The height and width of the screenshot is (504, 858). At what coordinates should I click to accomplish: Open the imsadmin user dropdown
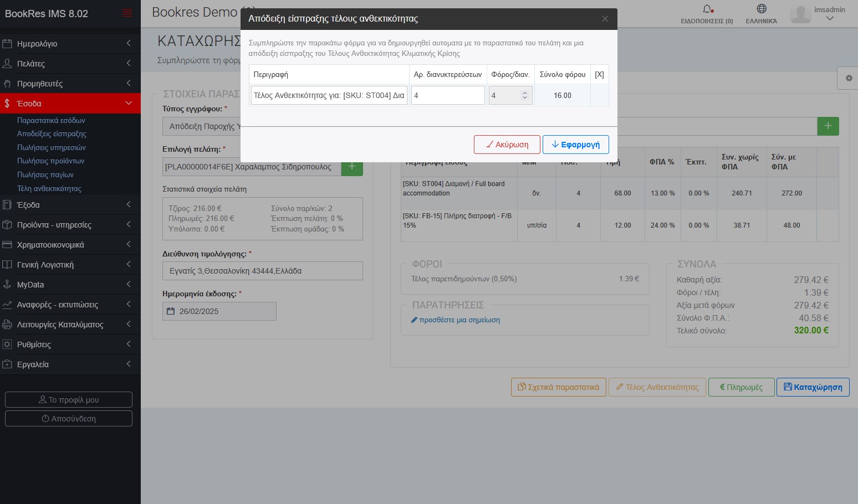pos(829,18)
